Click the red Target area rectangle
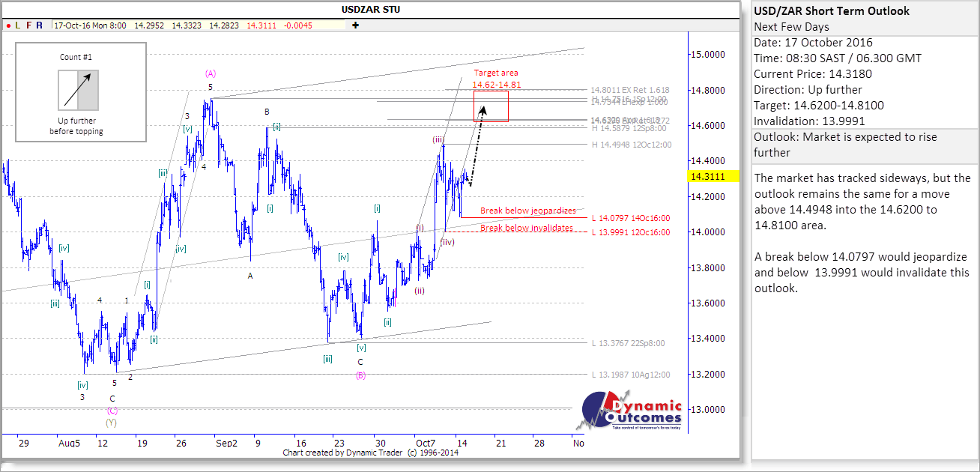 point(491,106)
